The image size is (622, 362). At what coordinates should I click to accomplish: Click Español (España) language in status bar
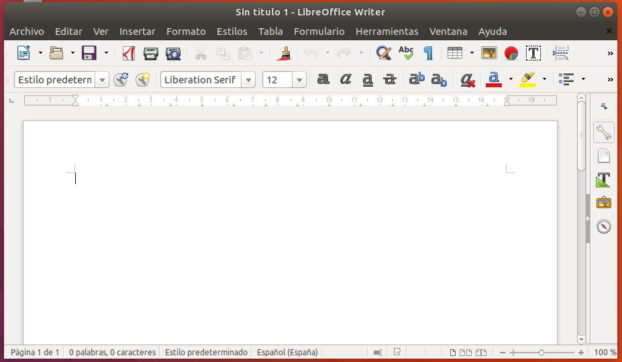(287, 352)
